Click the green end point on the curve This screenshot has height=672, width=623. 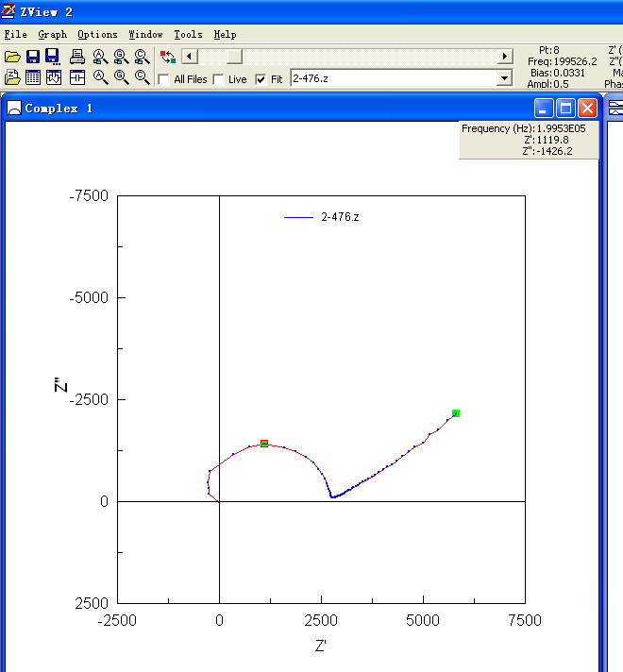coord(456,413)
